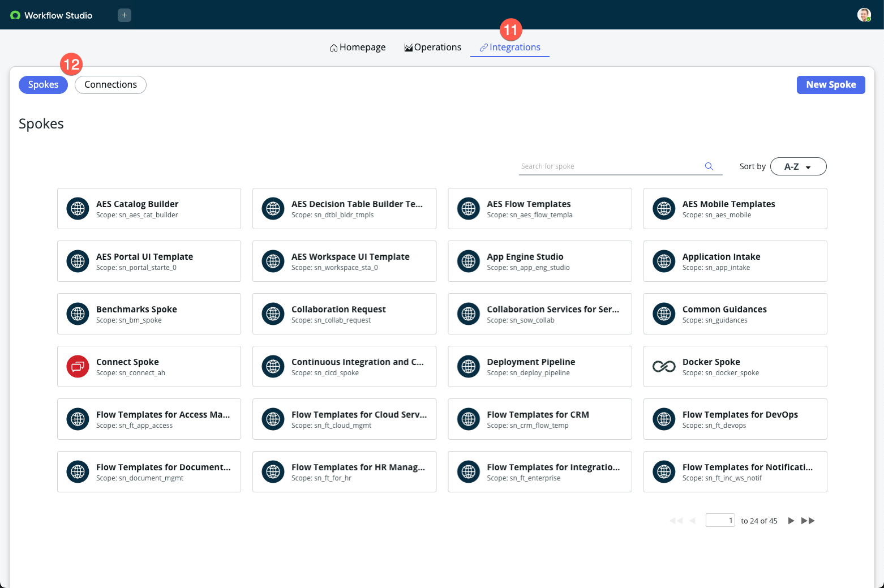The image size is (884, 588).
Task: Click the Common Guidances globe icon
Action: [664, 314]
